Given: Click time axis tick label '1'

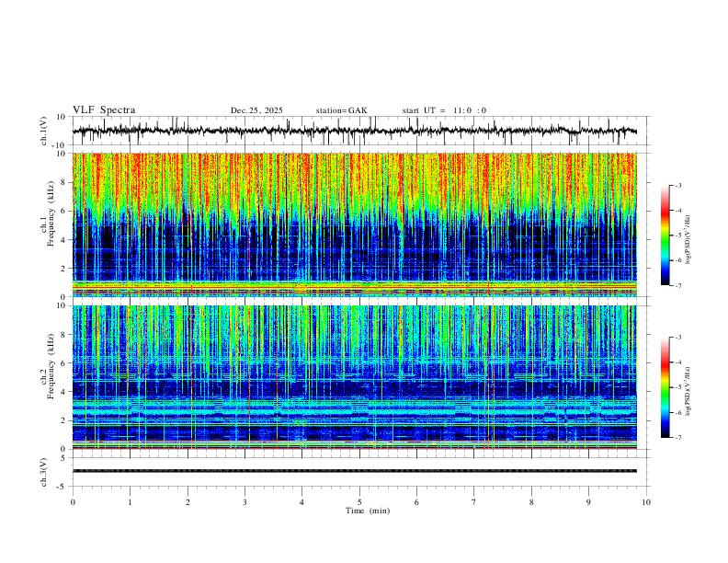Looking at the screenshot, I should click(x=130, y=502).
